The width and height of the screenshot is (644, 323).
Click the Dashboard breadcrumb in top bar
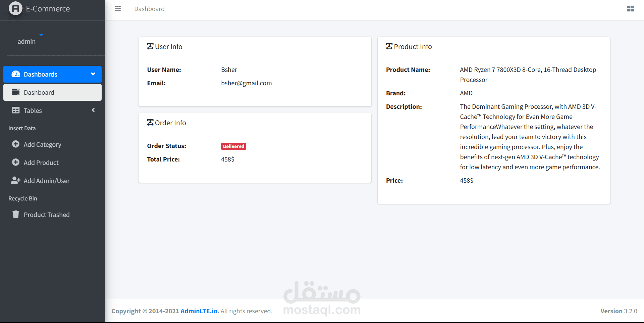click(149, 9)
